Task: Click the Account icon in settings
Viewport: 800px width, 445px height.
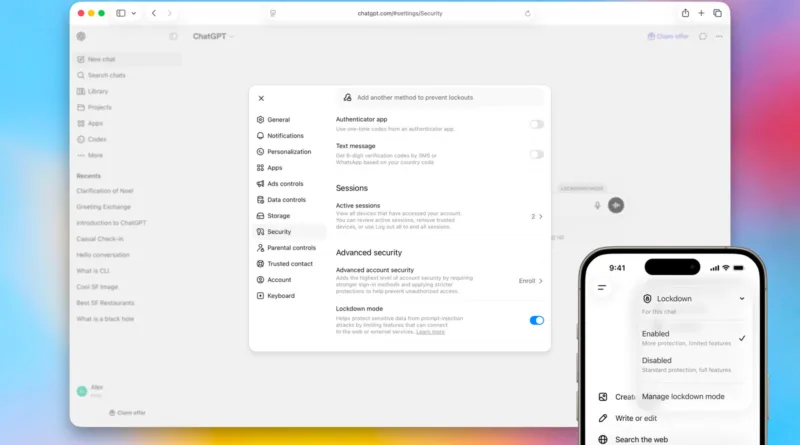Action: click(x=260, y=280)
